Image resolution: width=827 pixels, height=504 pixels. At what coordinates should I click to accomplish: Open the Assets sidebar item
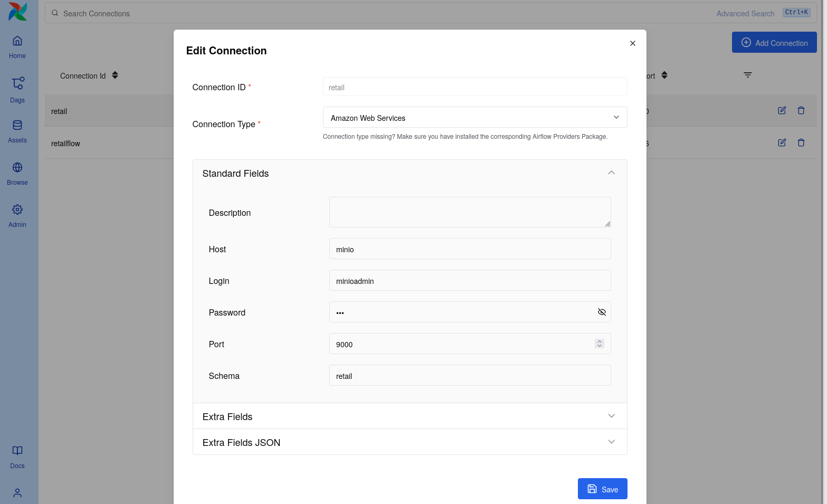(x=17, y=131)
